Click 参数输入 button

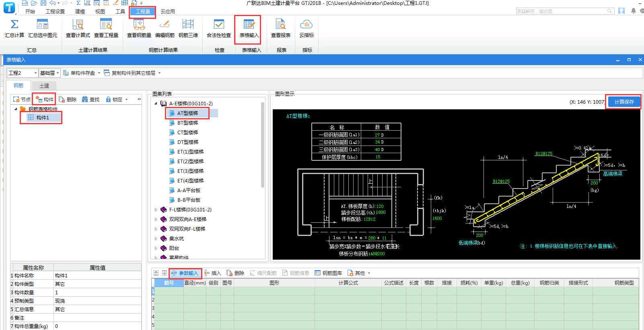(185, 273)
